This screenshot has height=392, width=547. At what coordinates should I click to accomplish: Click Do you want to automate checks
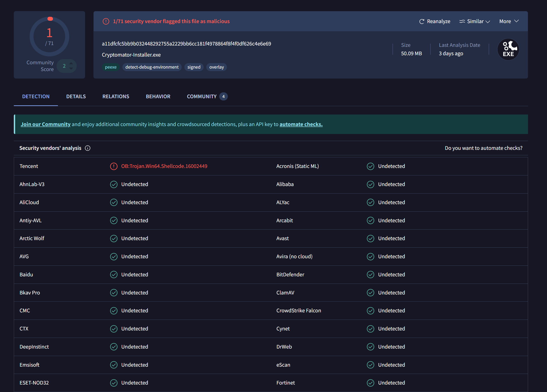483,148
